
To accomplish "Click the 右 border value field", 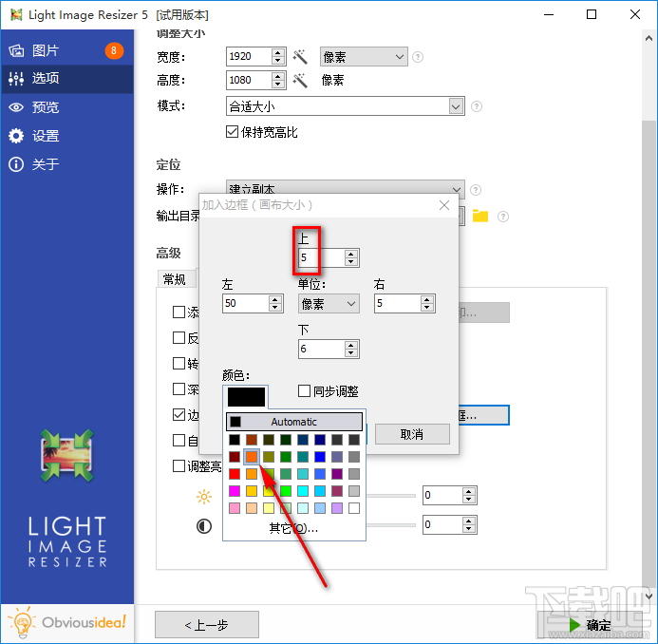I will click(398, 303).
